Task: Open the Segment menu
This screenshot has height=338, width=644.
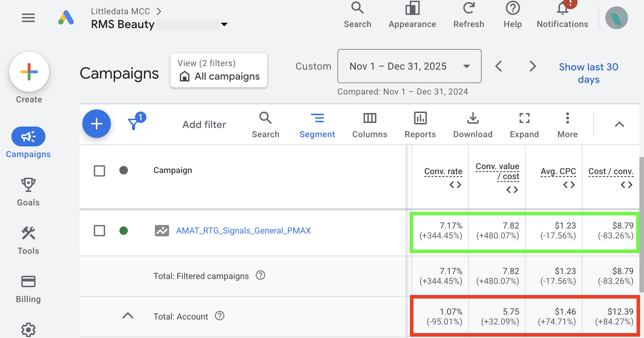Action: pyautogui.click(x=317, y=125)
